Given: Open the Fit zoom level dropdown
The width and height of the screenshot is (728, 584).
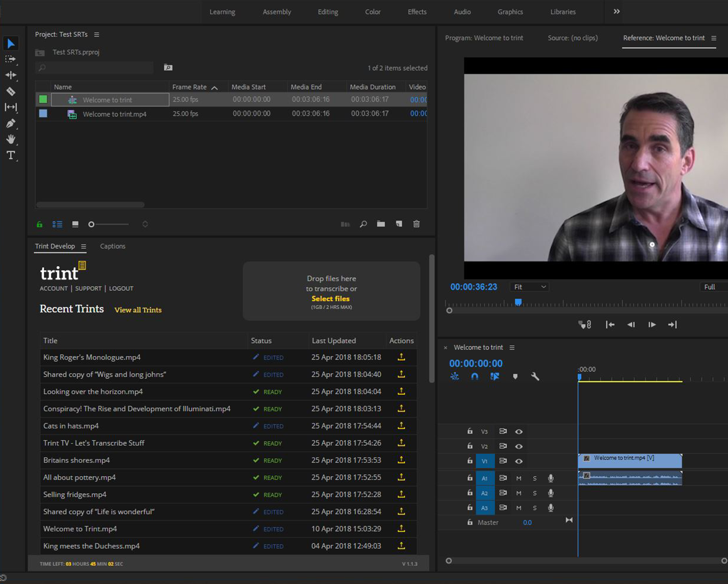Looking at the screenshot, I should [x=529, y=287].
